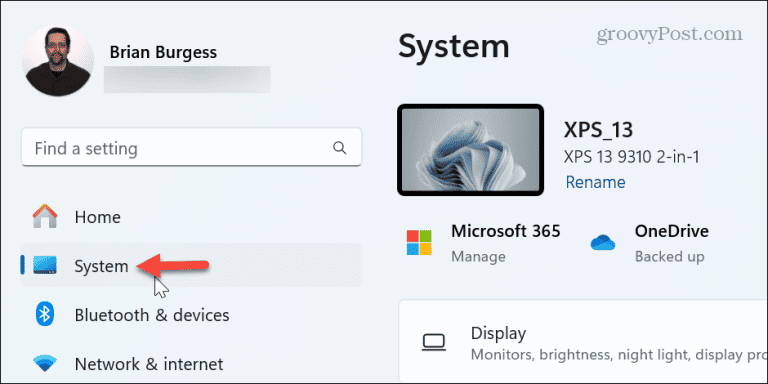Click the System monitor icon in sidebar
This screenshot has height=384, width=768.
click(45, 265)
